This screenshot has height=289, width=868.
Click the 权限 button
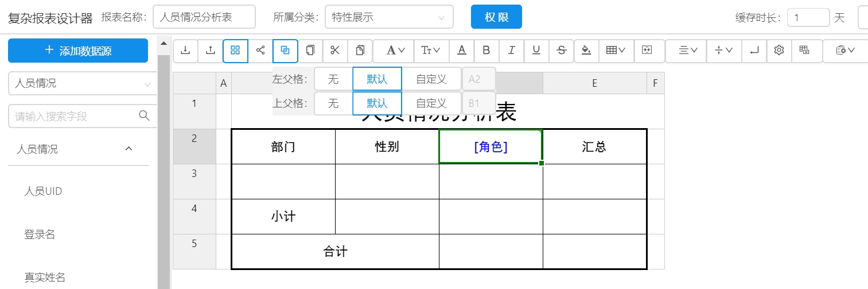pyautogui.click(x=496, y=17)
